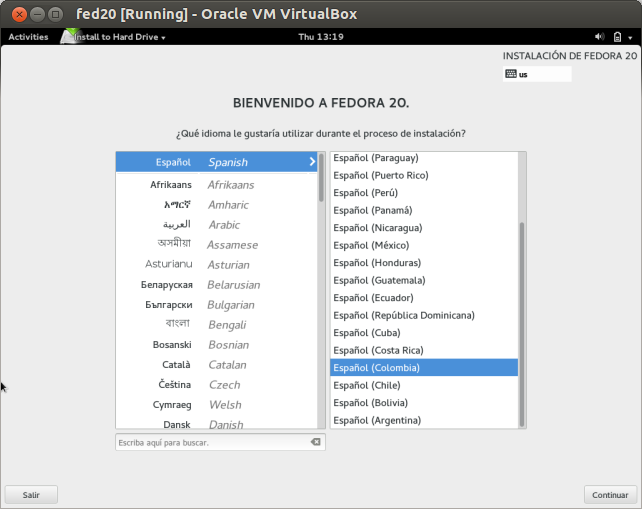Open the system menu dropdown arrow
Viewport: 642px width, 509px height.
630,38
